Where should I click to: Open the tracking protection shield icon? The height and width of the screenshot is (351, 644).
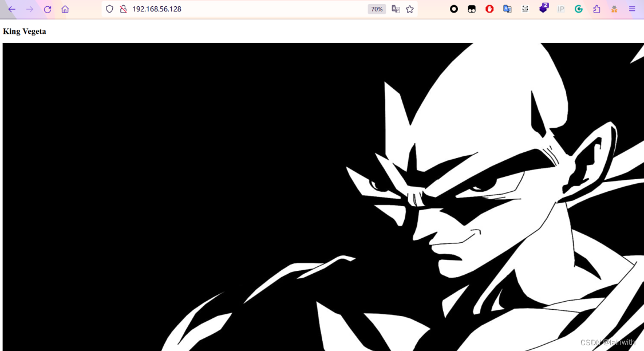pos(109,9)
